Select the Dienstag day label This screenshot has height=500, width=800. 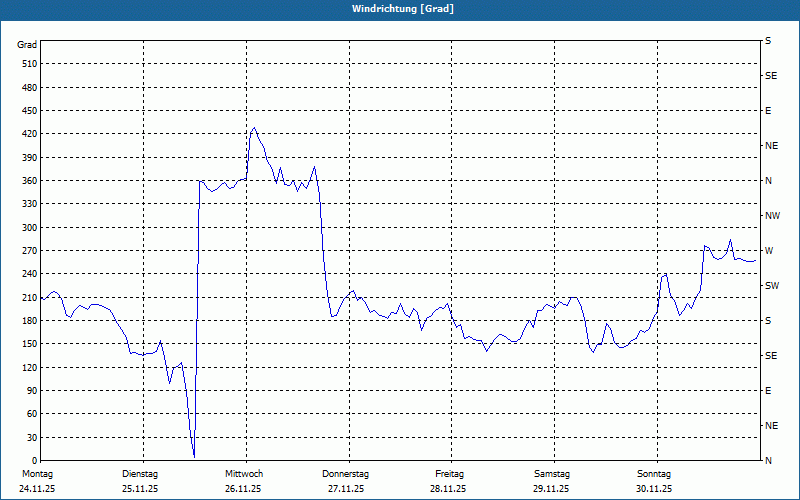(x=140, y=473)
